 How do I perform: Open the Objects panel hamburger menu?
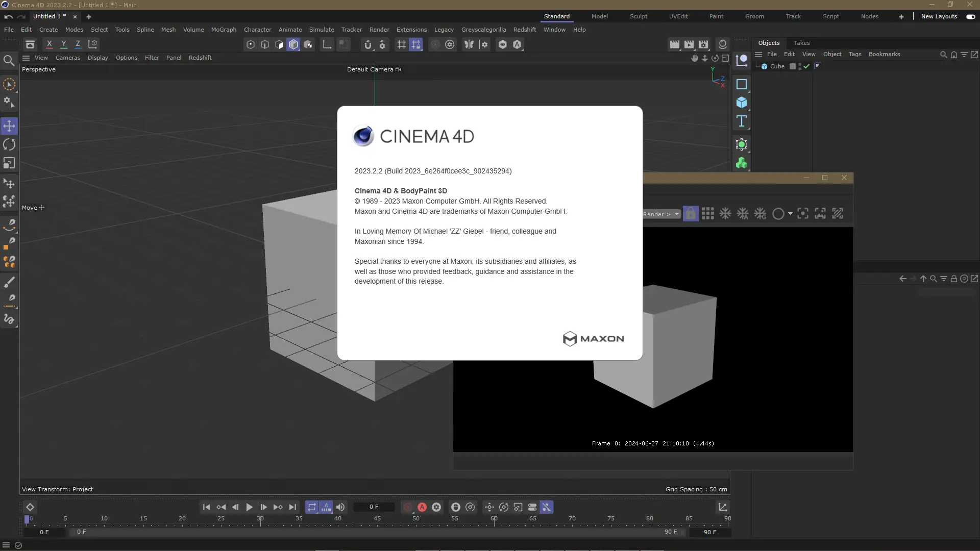point(758,54)
